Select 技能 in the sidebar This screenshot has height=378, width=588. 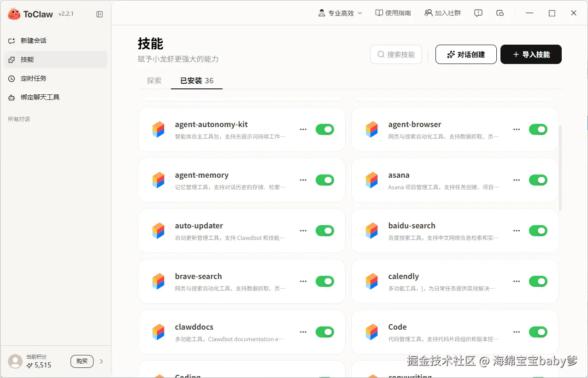(x=55, y=59)
